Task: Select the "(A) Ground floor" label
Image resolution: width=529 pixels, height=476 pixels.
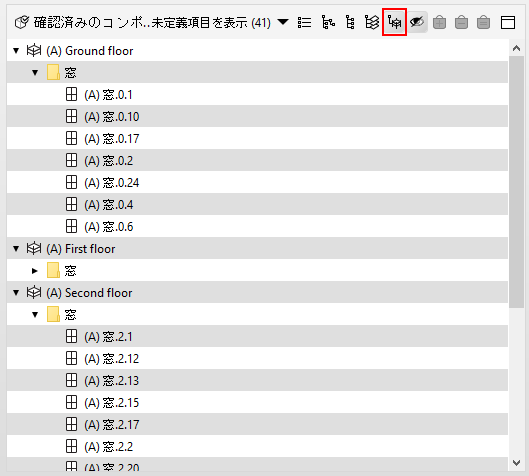Action: (x=90, y=51)
